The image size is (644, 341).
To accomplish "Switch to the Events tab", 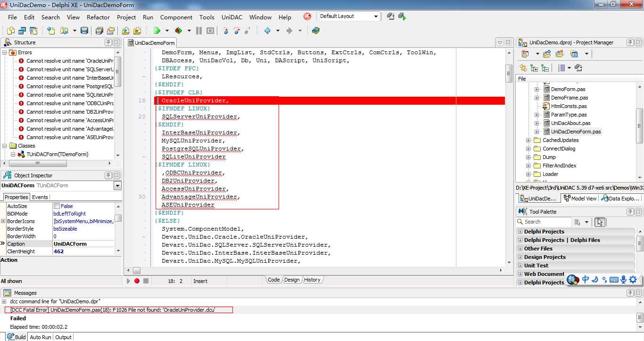I will 40,197.
